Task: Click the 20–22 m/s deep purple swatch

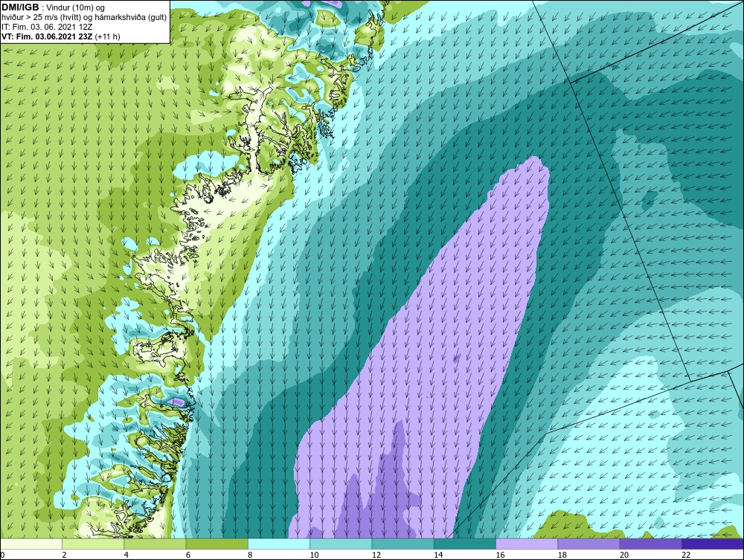Action: [x=650, y=544]
